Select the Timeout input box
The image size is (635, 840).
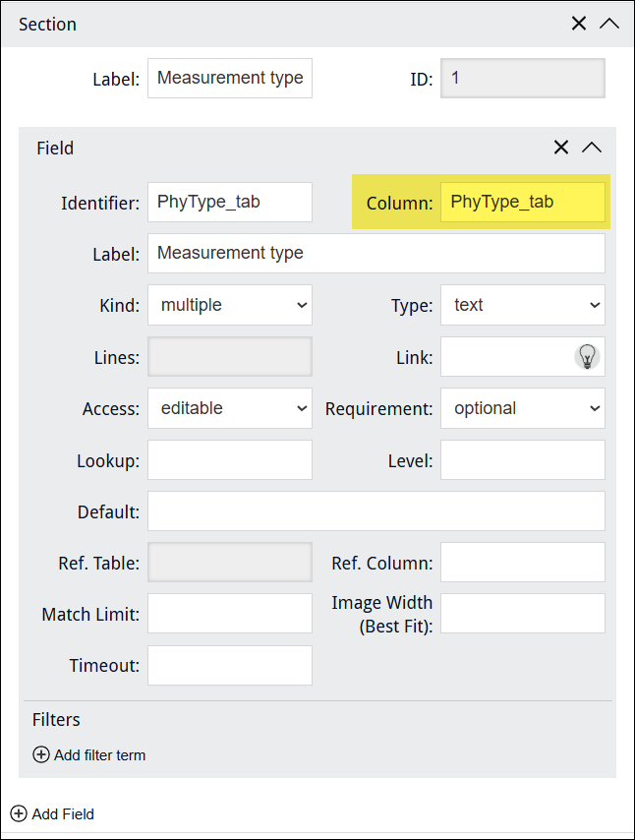[x=230, y=665]
